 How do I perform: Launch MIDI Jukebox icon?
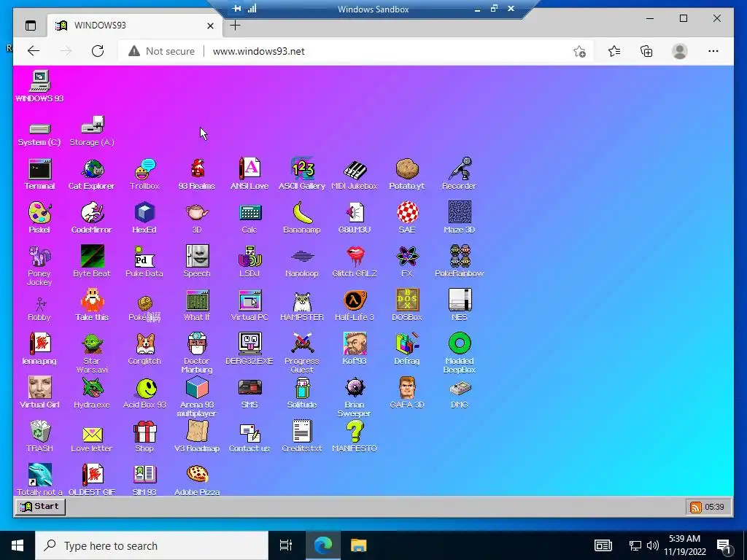click(x=355, y=174)
